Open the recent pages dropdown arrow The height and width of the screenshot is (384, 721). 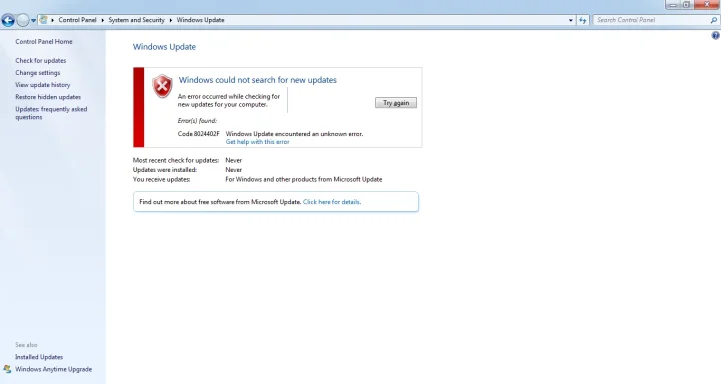pos(34,21)
